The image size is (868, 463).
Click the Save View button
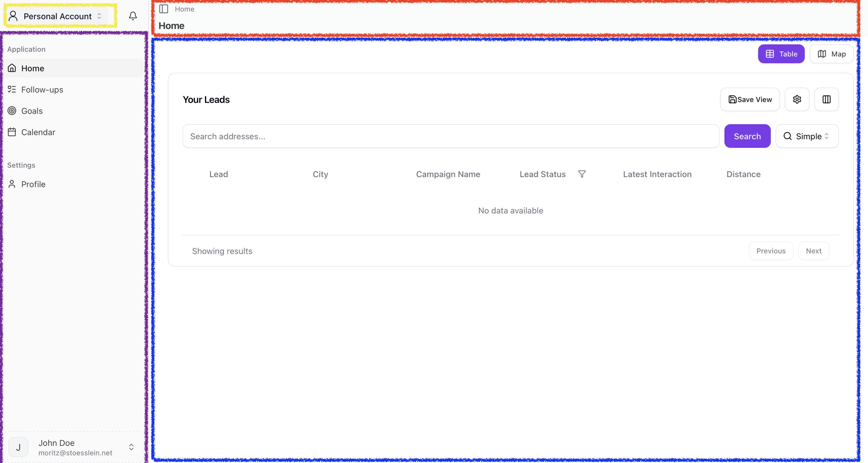750,99
